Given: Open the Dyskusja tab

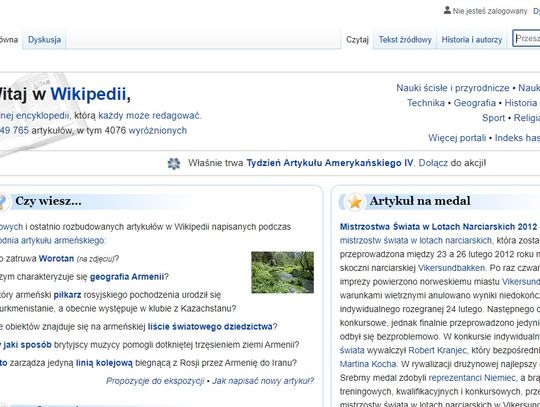Looking at the screenshot, I should tap(44, 40).
